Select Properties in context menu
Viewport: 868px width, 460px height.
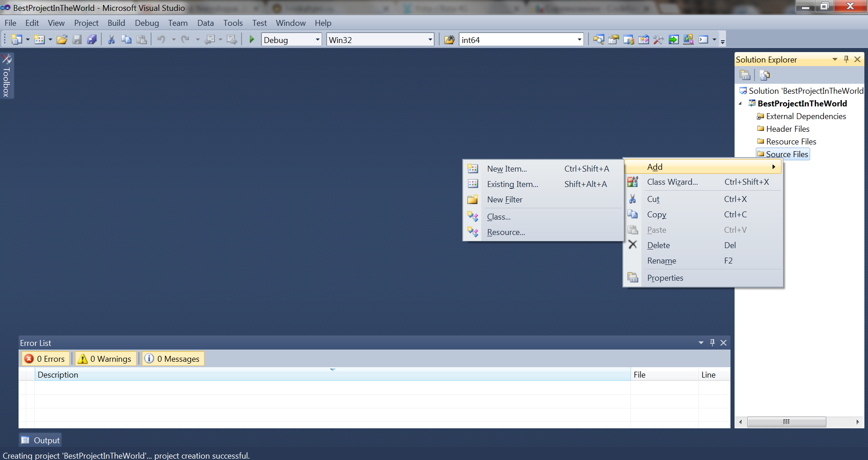703,278
